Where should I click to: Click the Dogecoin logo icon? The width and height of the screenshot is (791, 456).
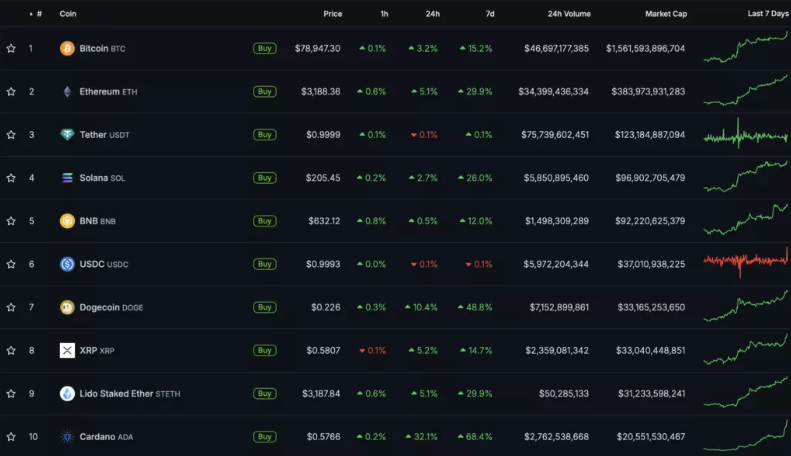(67, 307)
